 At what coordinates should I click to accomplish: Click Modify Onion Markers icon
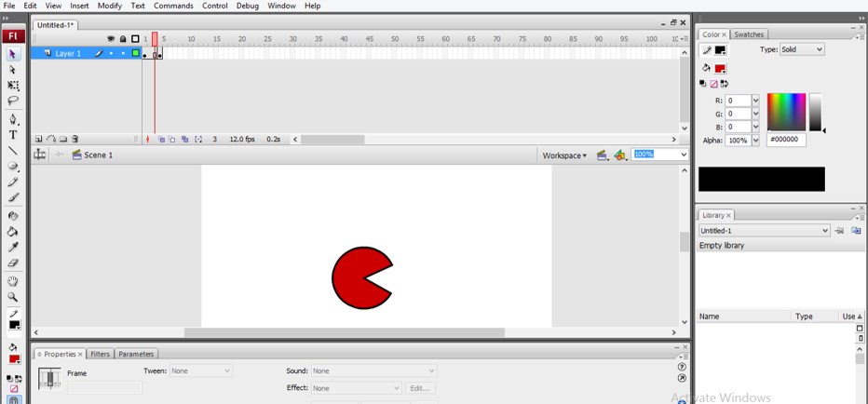[x=198, y=140]
